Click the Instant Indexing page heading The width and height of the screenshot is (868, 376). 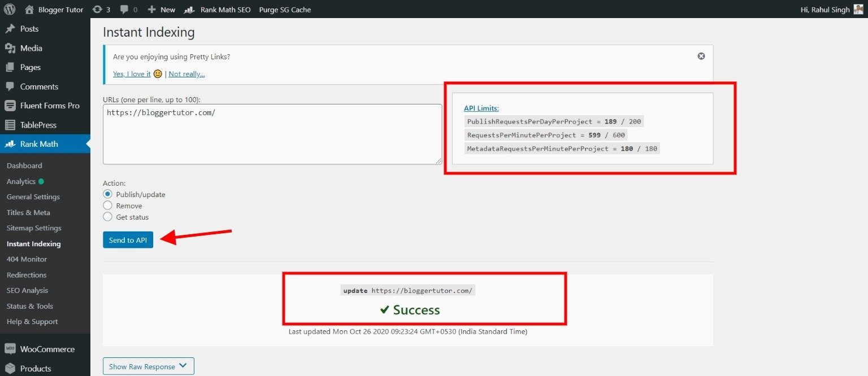[x=149, y=32]
